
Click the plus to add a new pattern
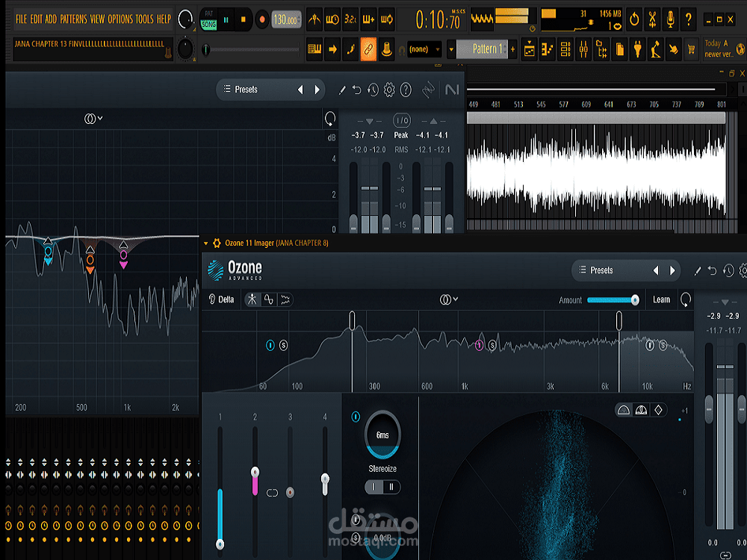pos(512,49)
